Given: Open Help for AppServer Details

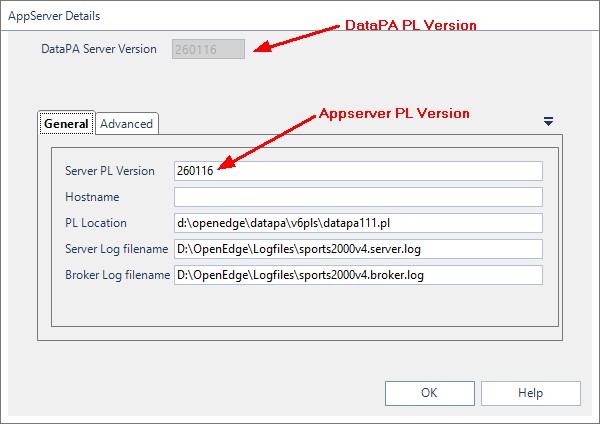Looking at the screenshot, I should click(x=531, y=393).
